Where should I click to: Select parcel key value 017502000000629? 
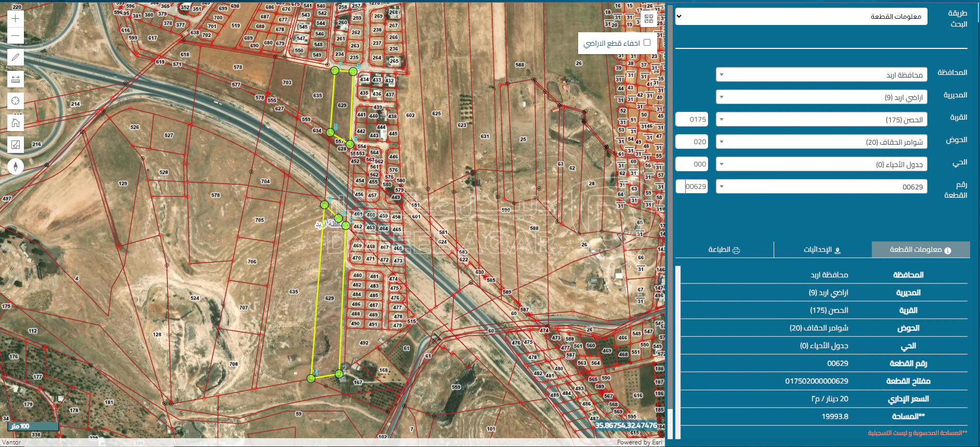[x=817, y=381]
